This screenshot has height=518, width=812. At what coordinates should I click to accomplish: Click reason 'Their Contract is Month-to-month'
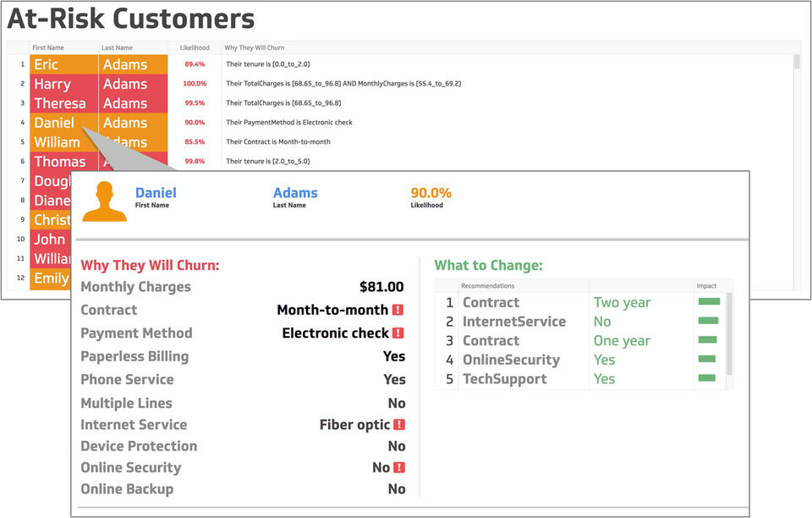click(278, 141)
